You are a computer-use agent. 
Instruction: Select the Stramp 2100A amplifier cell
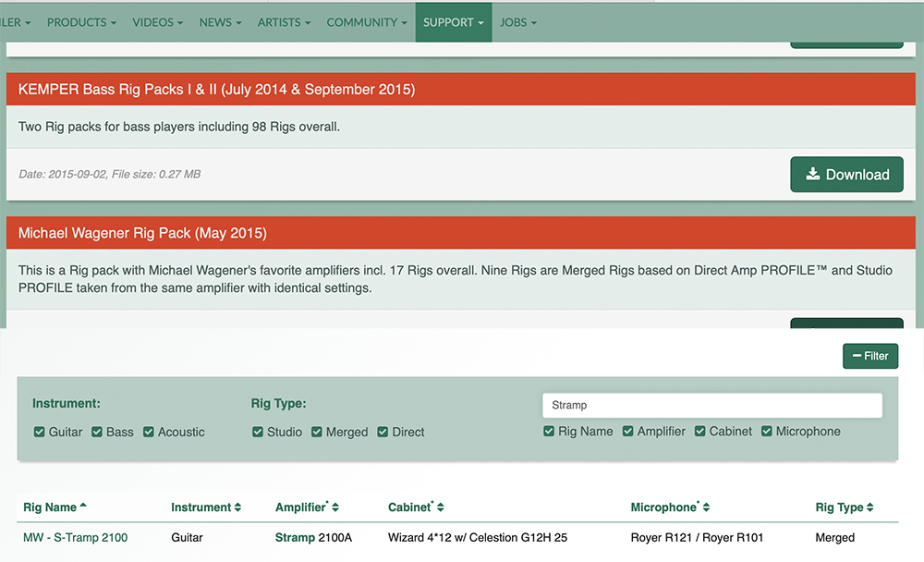(x=313, y=538)
